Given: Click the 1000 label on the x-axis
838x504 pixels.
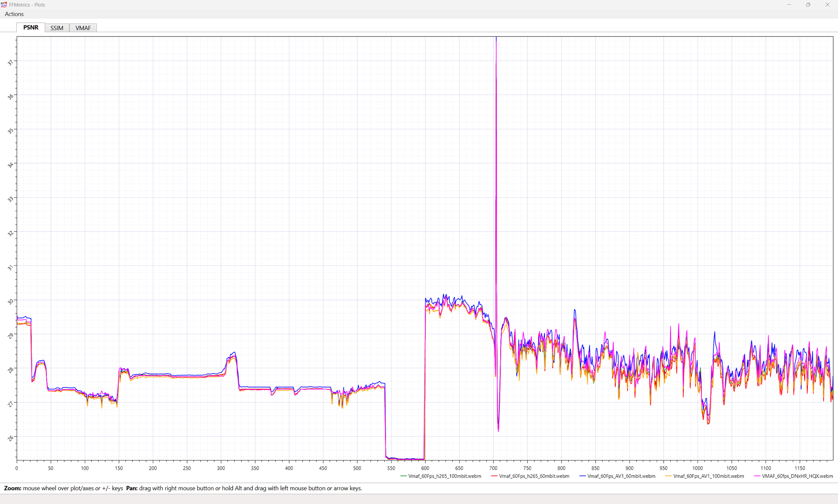Looking at the screenshot, I should pos(697,468).
